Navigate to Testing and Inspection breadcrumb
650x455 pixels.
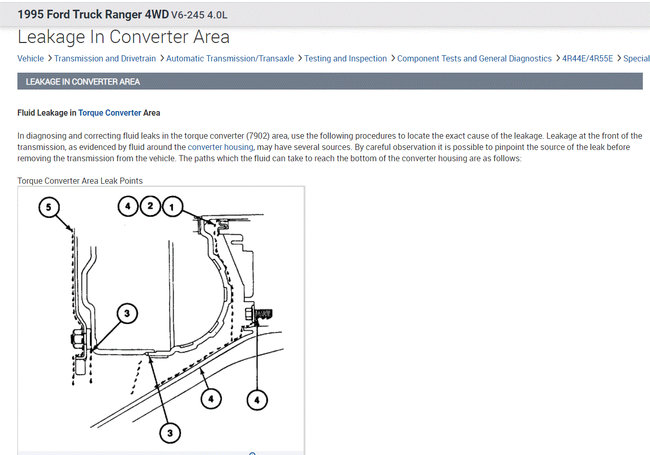345,58
